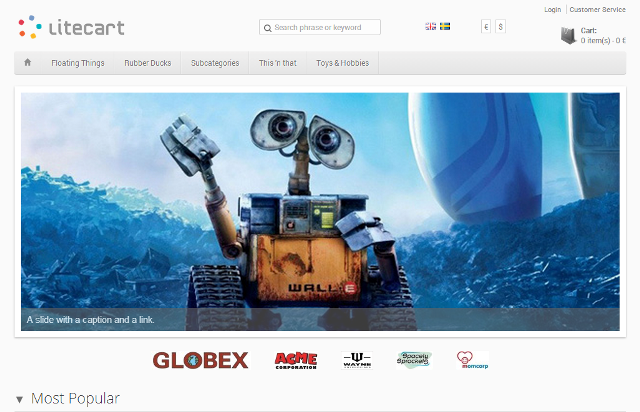Switch language using the UK flag
Image resolution: width=640 pixels, height=412 pixels.
point(431,27)
